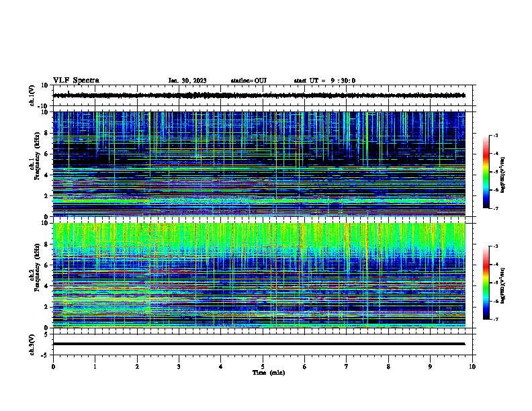Click time axis tick label "0"
This screenshot has height=411, width=532.
pyautogui.click(x=53, y=367)
